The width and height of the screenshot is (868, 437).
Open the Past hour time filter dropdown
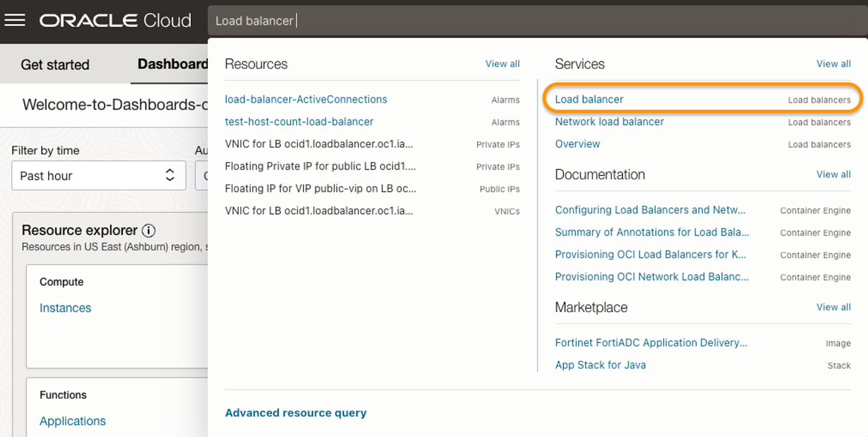(x=99, y=175)
